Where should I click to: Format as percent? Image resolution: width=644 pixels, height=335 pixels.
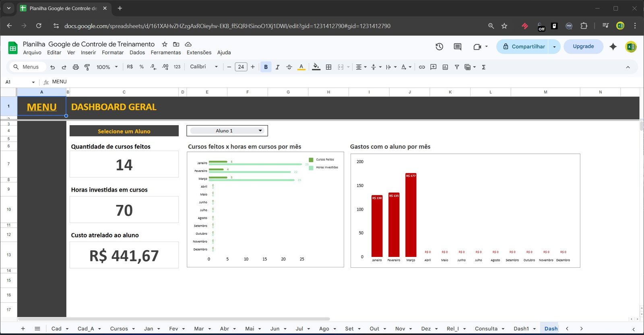point(142,67)
